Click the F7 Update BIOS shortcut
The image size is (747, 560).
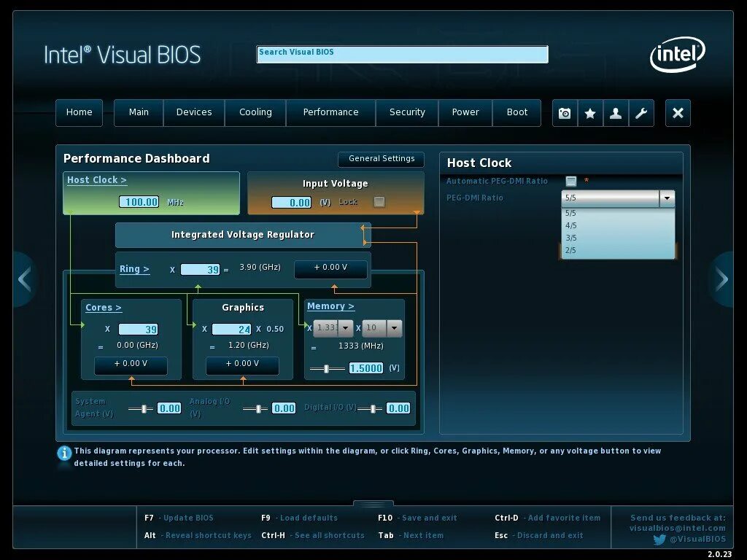coord(179,518)
